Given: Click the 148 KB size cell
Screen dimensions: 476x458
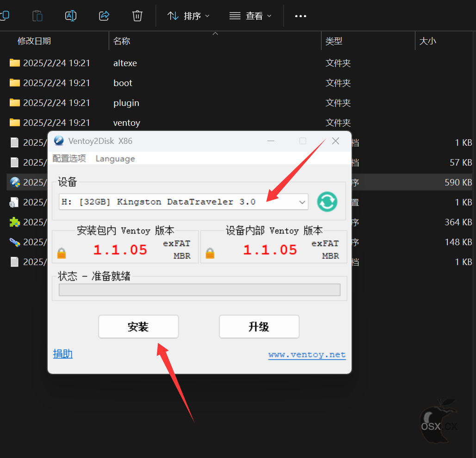Looking at the screenshot, I should pyautogui.click(x=458, y=242).
